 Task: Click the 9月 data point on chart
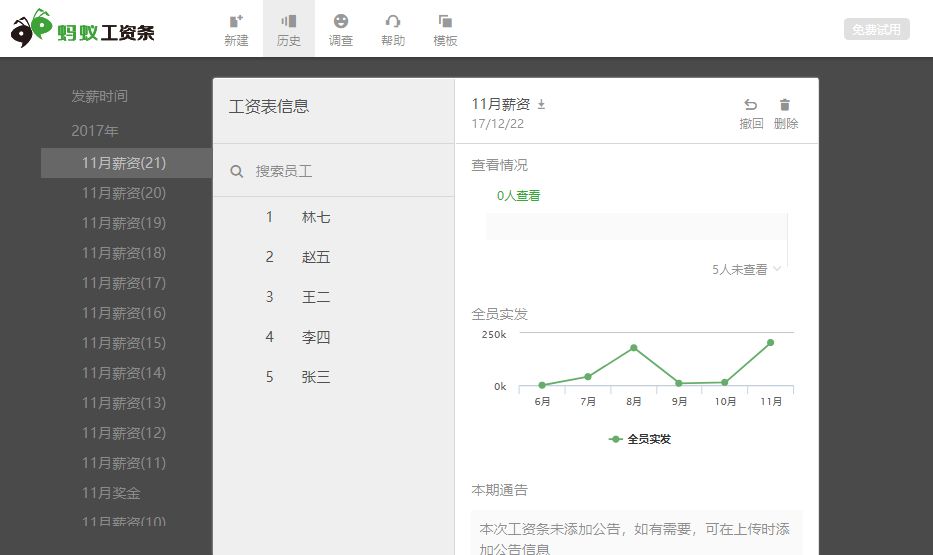pos(679,384)
